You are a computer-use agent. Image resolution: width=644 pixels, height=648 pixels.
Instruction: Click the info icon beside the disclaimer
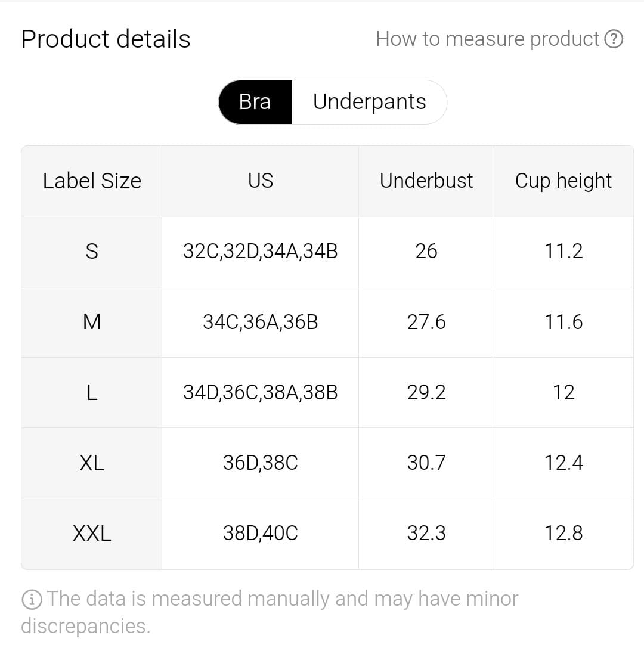click(32, 599)
